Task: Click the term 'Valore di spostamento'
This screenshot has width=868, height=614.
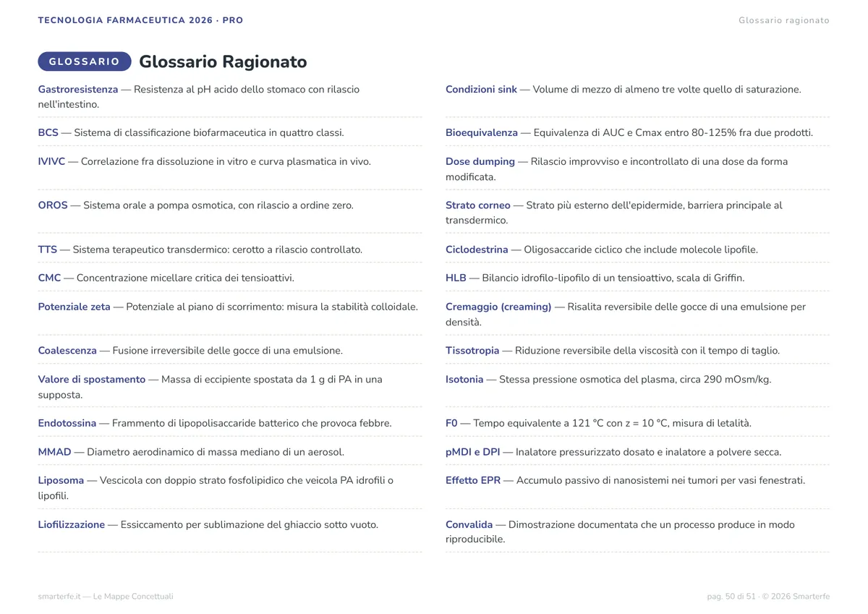Action: click(92, 379)
